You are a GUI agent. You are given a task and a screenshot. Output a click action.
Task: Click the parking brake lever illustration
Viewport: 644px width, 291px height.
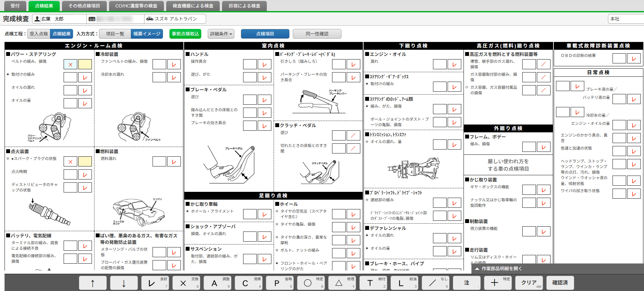[320, 101]
